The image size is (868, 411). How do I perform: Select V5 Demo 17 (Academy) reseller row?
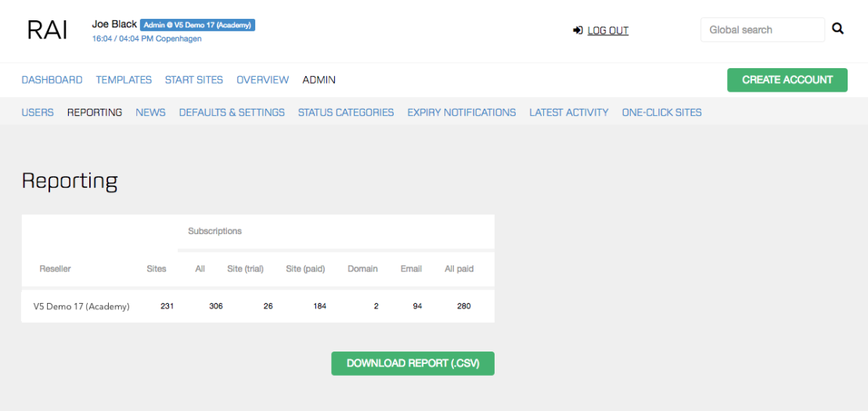pyautogui.click(x=258, y=306)
